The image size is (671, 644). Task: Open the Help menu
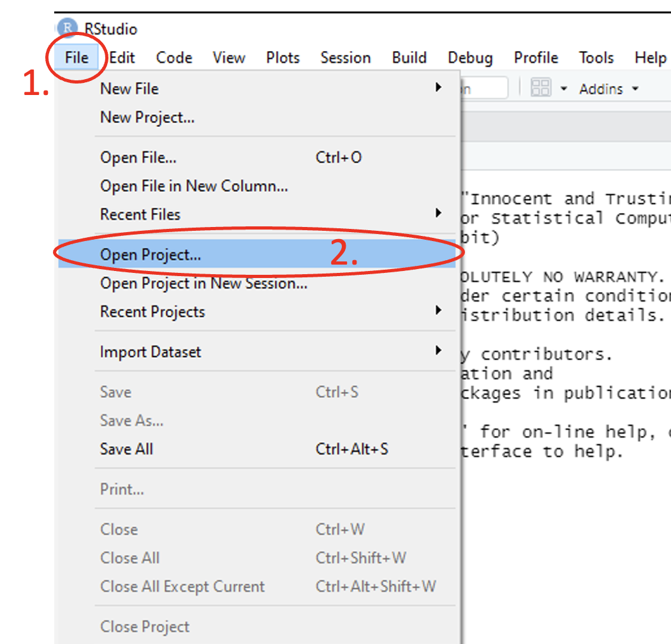click(651, 58)
